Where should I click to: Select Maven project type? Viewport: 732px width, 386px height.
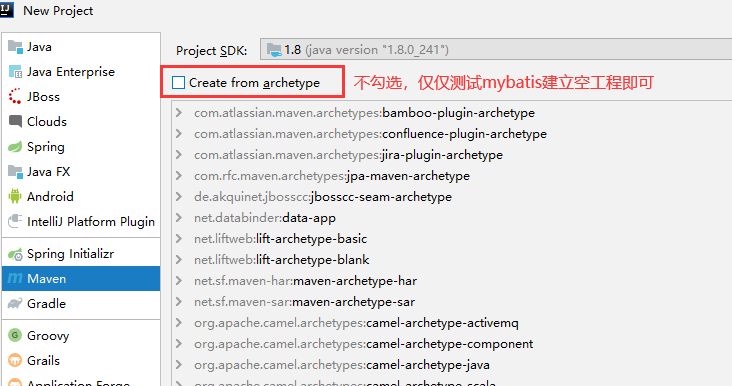tap(81, 279)
